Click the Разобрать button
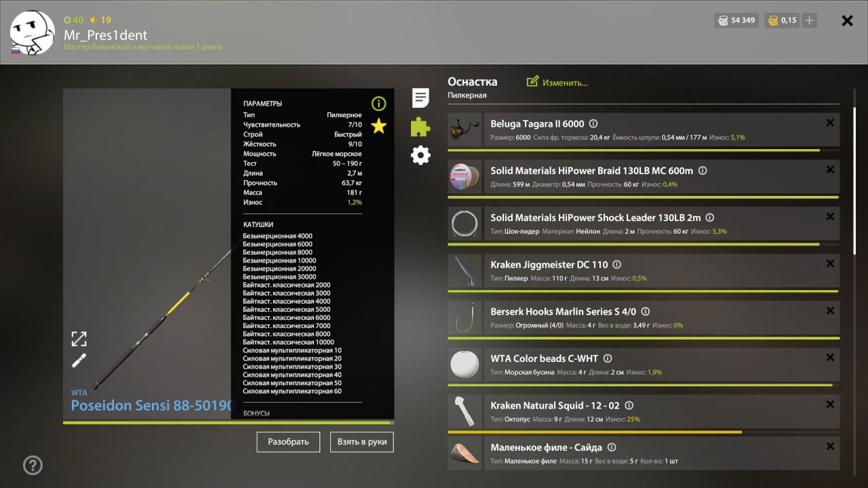Viewport: 868px width, 488px height. 288,442
